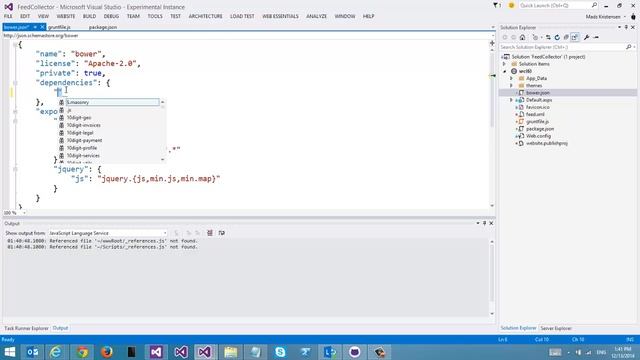This screenshot has height=360, width=640.
Task: Click Collapse All in Solution Explorer
Action: 566,37
